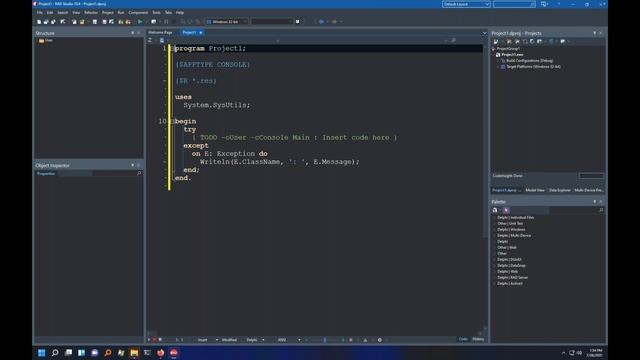Select the Properties tab in Object Inspector
The image size is (640, 360).
(46, 173)
